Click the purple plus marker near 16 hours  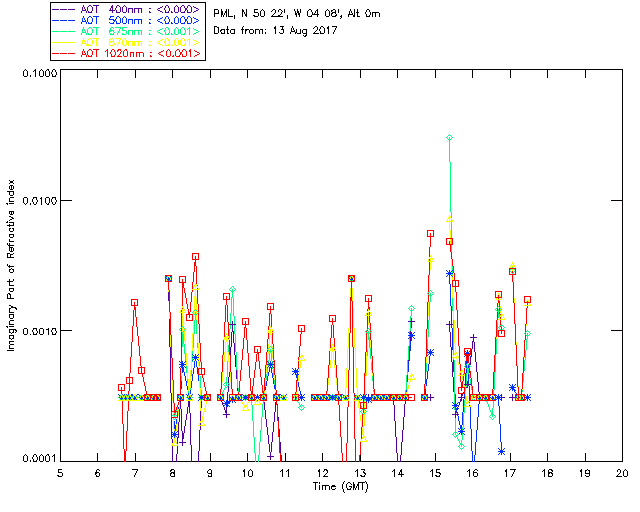click(x=473, y=337)
